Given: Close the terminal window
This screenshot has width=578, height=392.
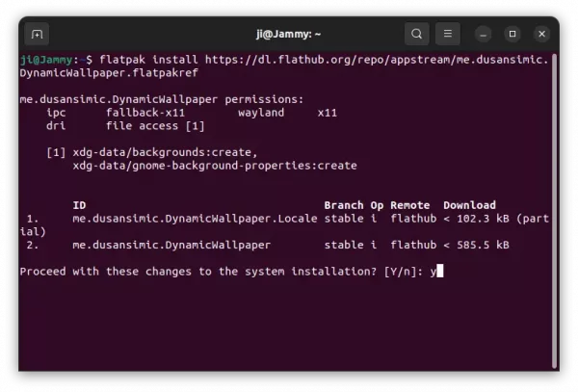Looking at the screenshot, I should click(541, 34).
